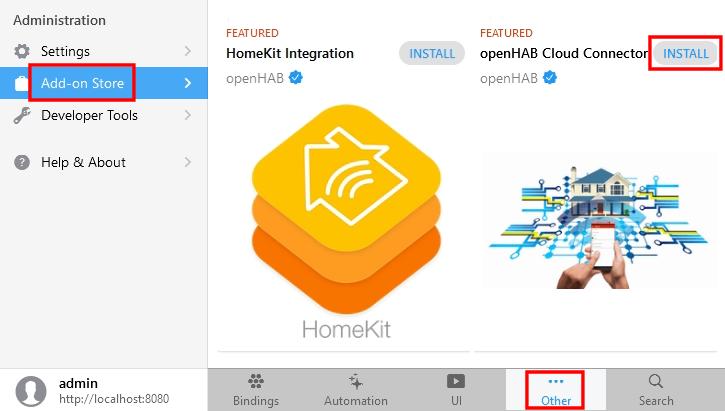Expand Help & About chevron
The height and width of the screenshot is (411, 725).
188,162
